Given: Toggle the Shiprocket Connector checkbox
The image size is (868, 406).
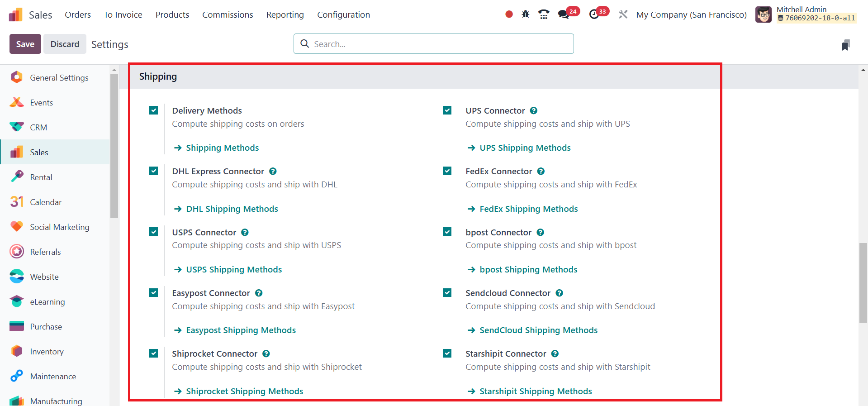Looking at the screenshot, I should (x=154, y=353).
